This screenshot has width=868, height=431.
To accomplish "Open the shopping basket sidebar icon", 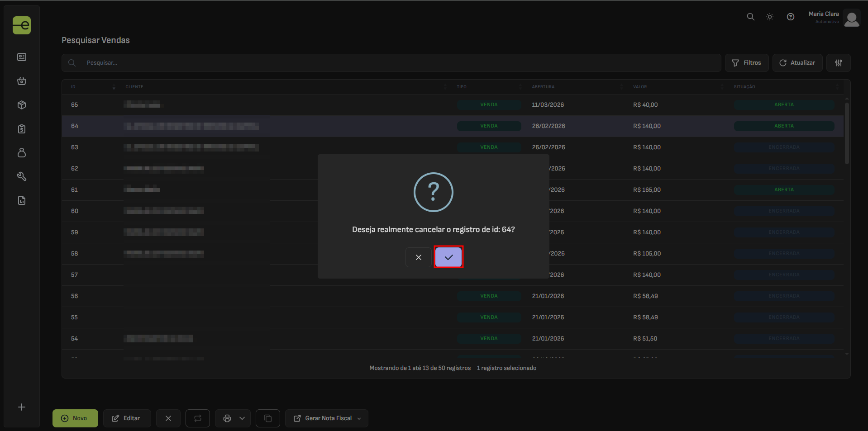I will 22,81.
